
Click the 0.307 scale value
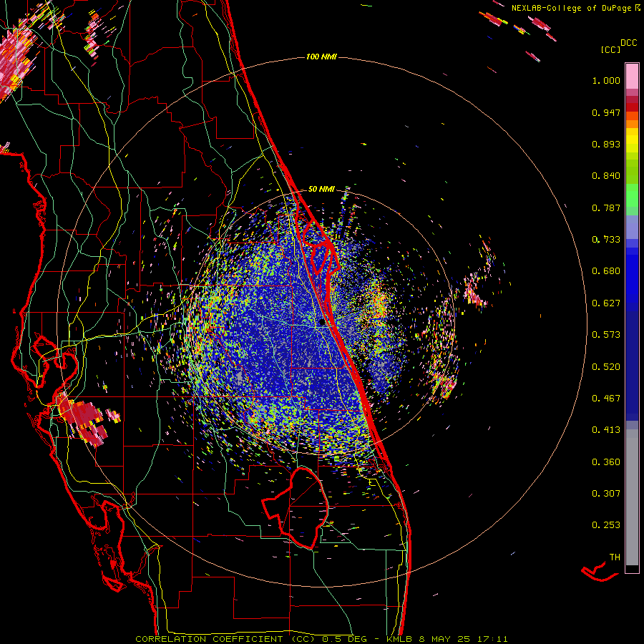[606, 494]
